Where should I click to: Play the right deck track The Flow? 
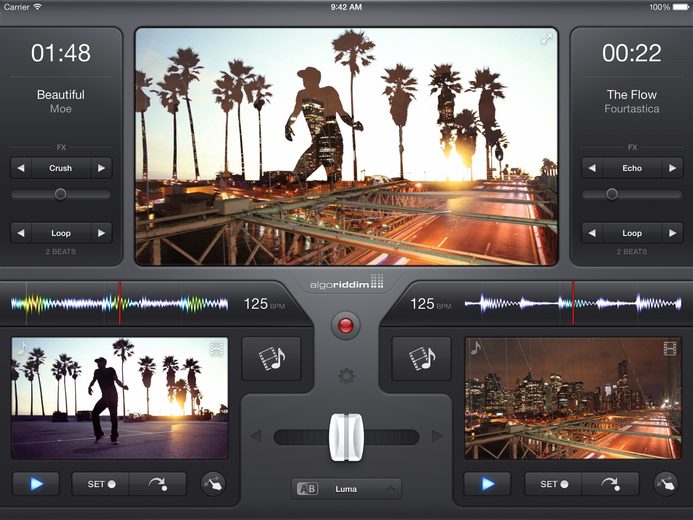487,484
